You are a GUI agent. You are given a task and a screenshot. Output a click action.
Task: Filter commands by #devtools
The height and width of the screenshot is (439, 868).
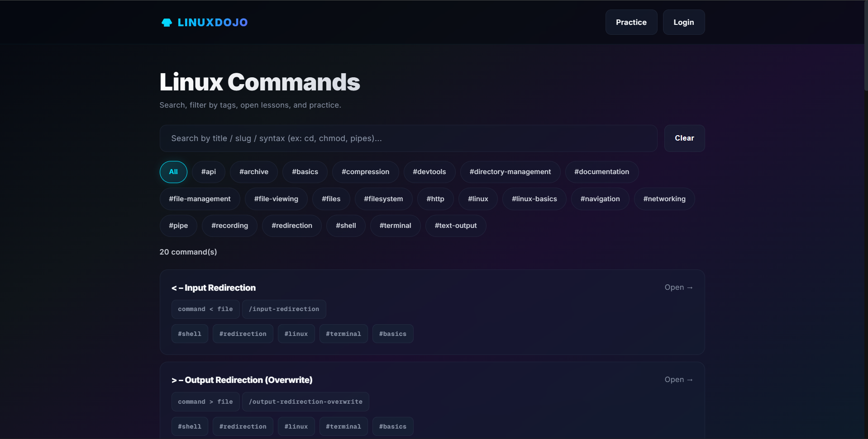429,172
